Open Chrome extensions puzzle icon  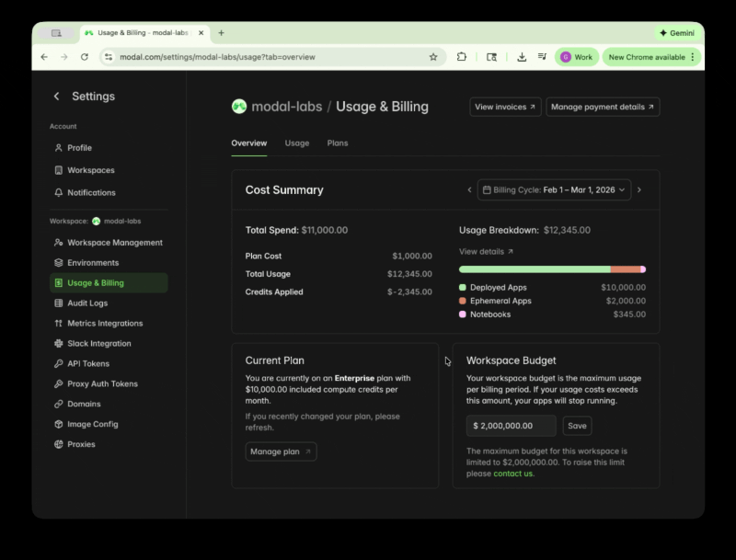tap(462, 57)
